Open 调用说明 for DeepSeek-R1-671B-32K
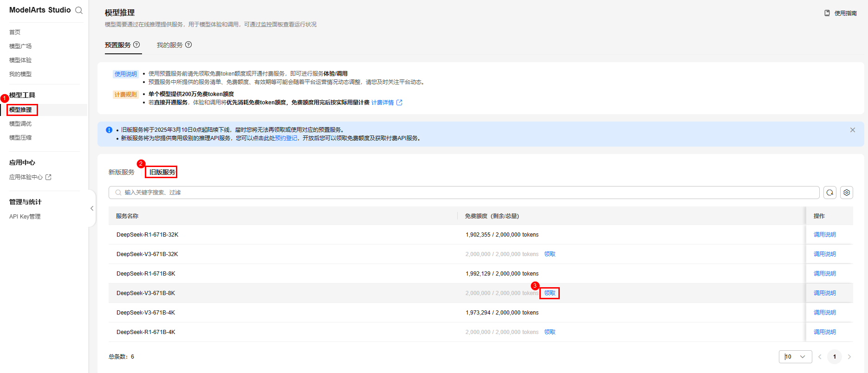 tap(825, 235)
